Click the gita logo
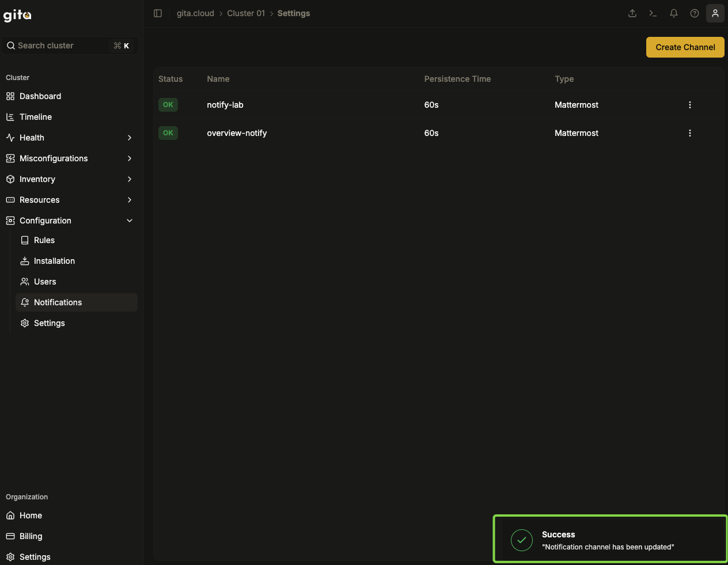 [17, 15]
